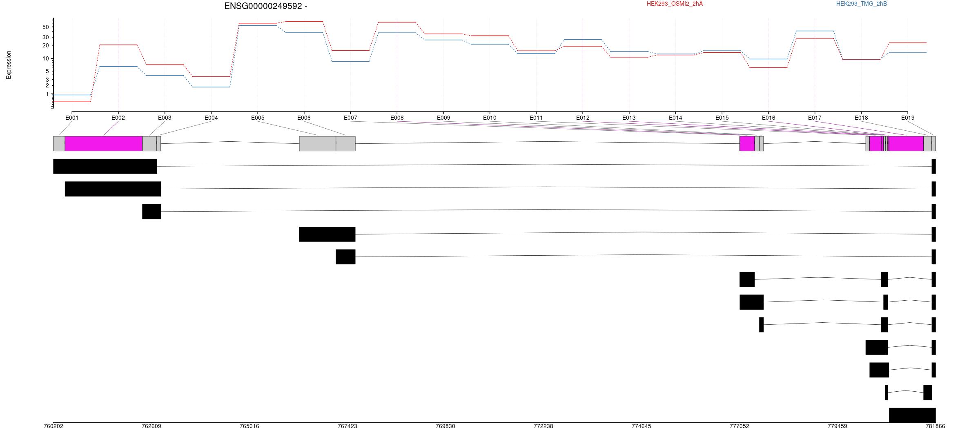
Task: Click the fifth transcript's small black exon
Action: click(345, 257)
